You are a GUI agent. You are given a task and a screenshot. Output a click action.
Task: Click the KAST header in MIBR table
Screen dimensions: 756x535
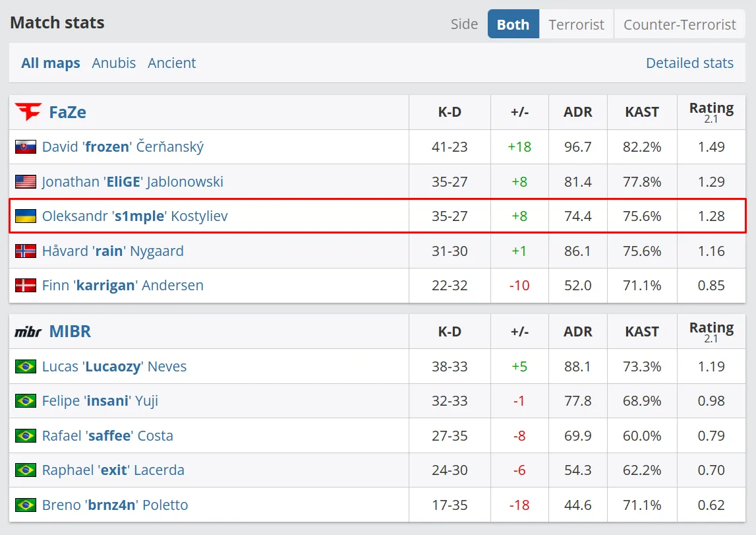[x=642, y=332]
